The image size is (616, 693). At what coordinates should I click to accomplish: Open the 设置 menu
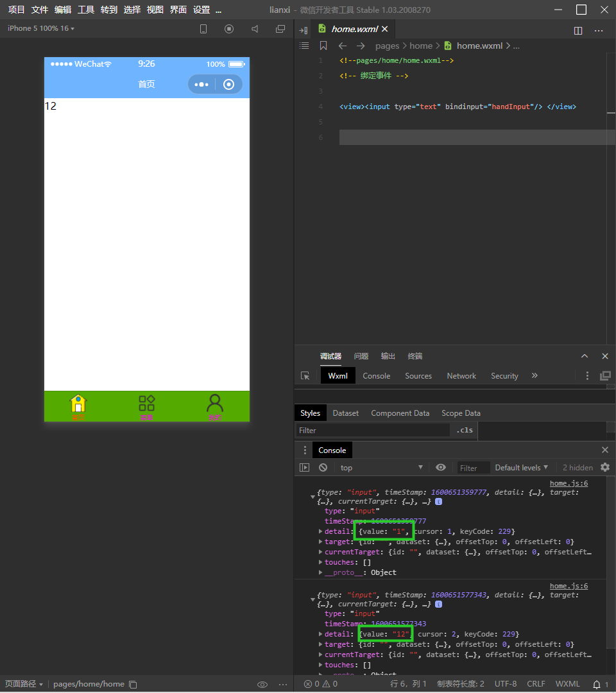coord(201,10)
